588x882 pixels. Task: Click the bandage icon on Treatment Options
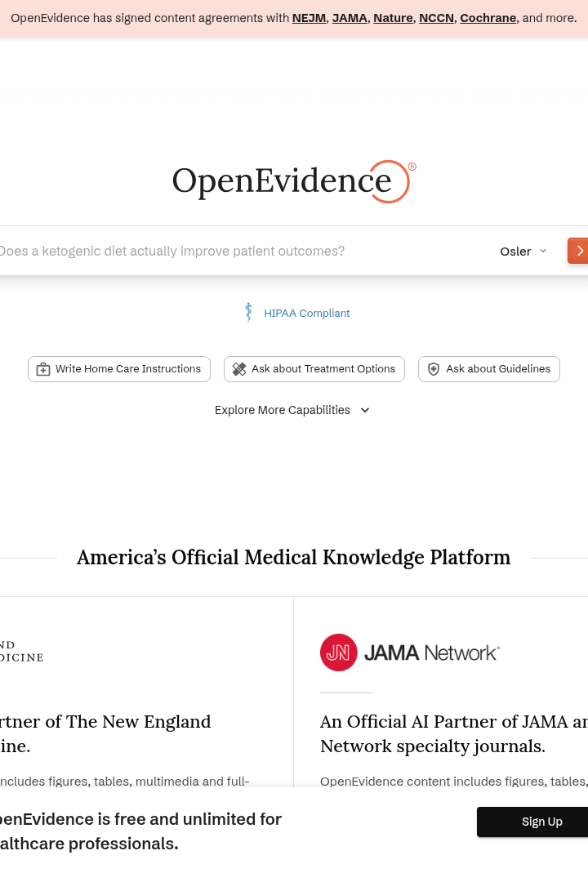(239, 369)
